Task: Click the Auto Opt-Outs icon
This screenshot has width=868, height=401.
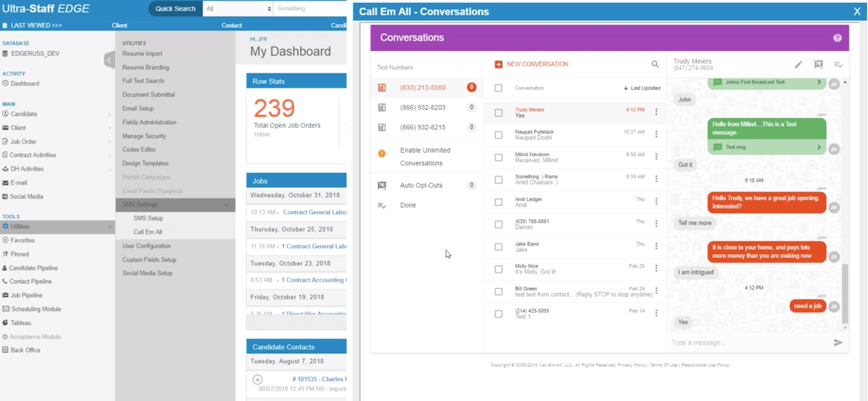Action: click(x=382, y=185)
